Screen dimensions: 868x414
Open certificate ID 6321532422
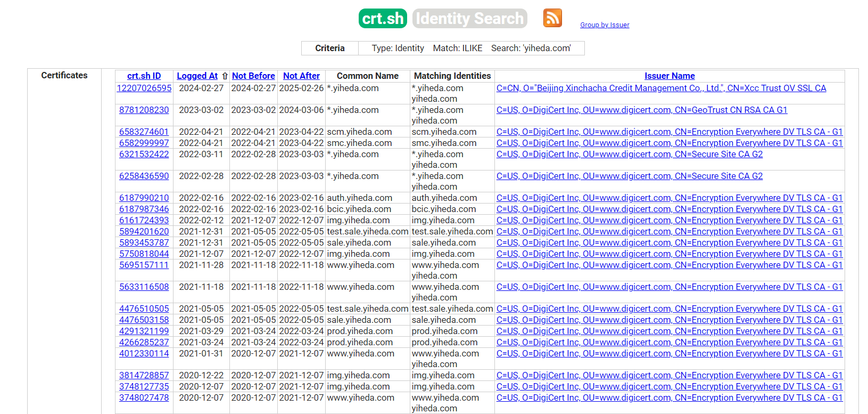pyautogui.click(x=144, y=155)
